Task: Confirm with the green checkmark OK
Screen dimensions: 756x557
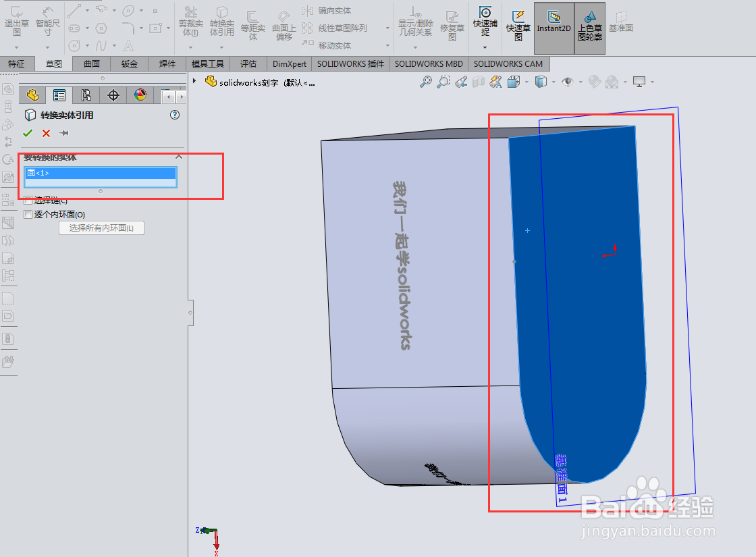Action: pyautogui.click(x=28, y=133)
